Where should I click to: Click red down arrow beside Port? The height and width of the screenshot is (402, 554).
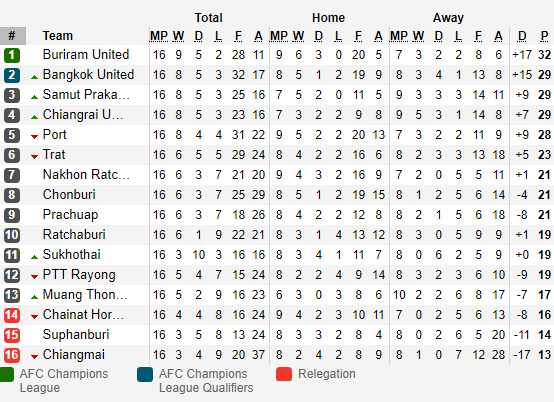point(34,137)
